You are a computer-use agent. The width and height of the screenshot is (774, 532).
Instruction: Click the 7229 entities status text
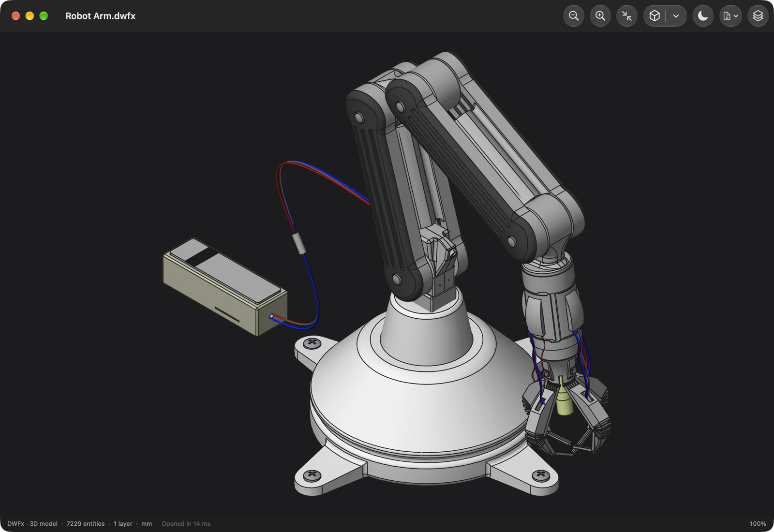[x=86, y=524]
